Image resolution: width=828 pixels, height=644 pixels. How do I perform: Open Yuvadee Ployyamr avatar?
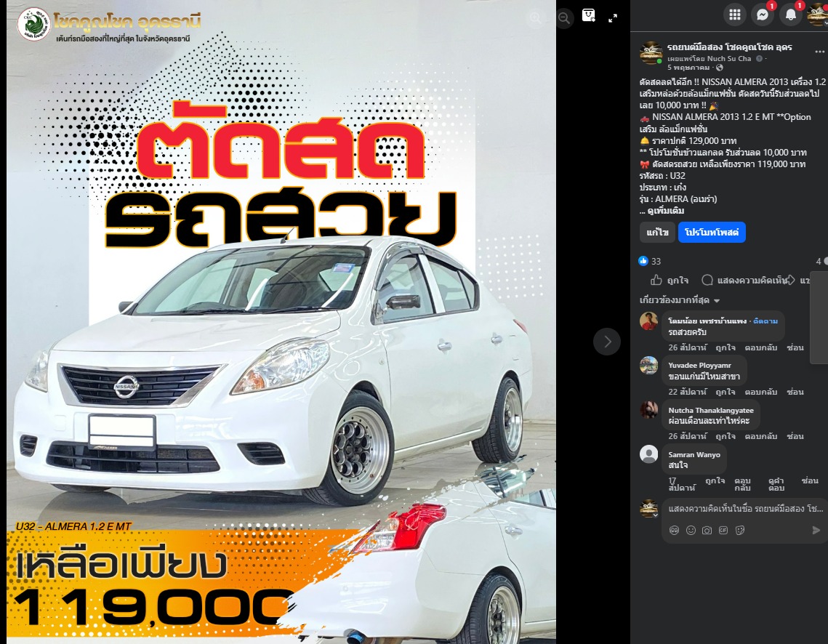point(649,365)
